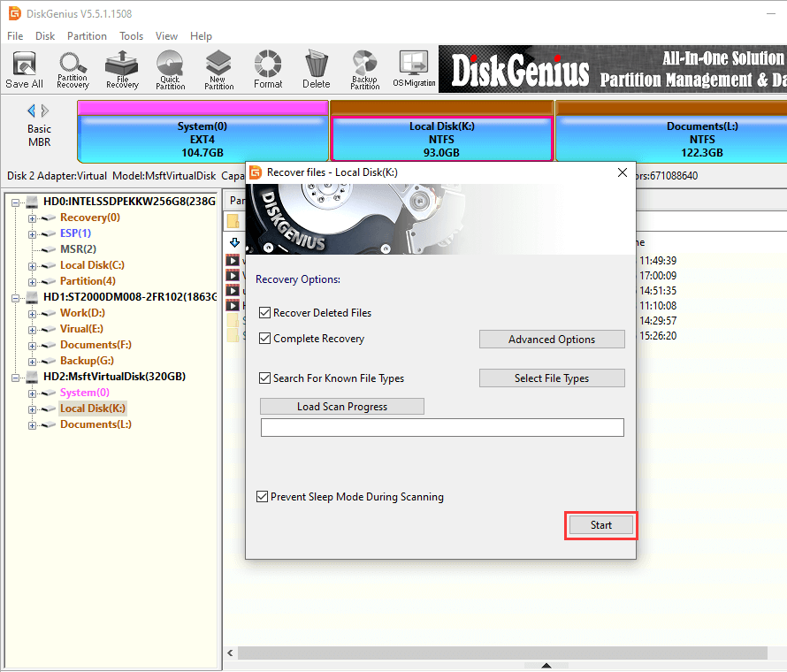Create a New Partition from the toolbar
This screenshot has height=672, width=787.
(218, 70)
